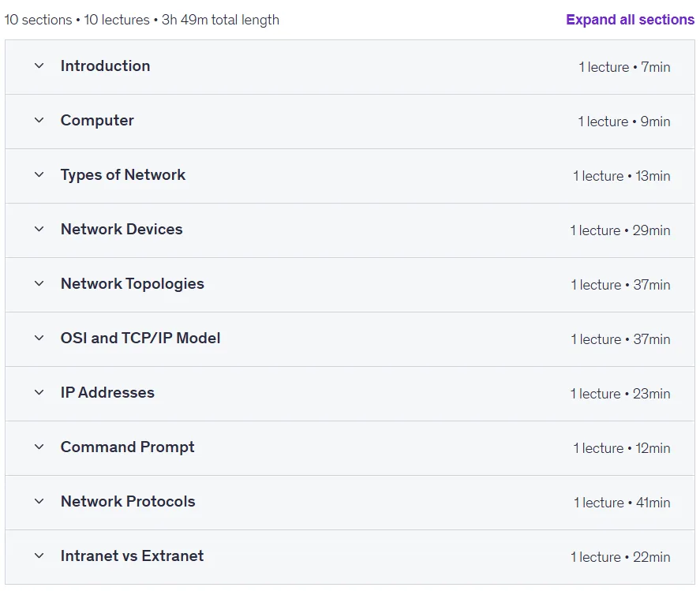Screen dimensions: 700x591
Task: Click chevron beside Intranet vs Extranet
Action: click(x=39, y=556)
